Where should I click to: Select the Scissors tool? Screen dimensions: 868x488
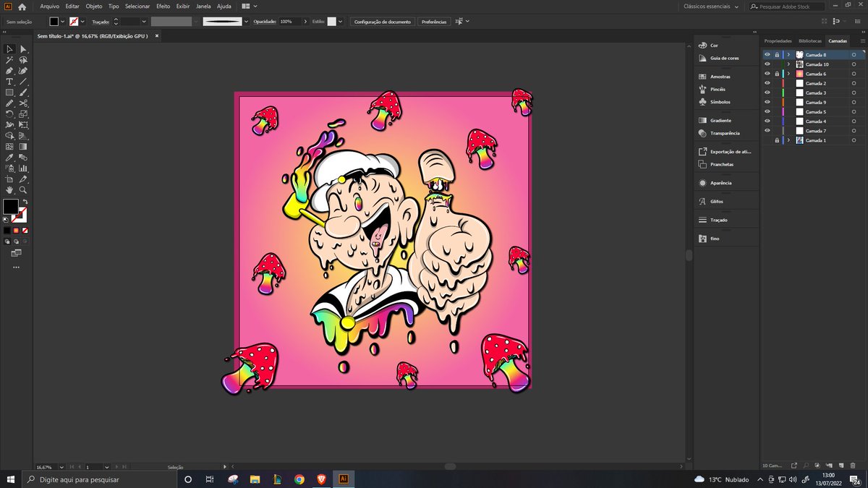[x=23, y=103]
